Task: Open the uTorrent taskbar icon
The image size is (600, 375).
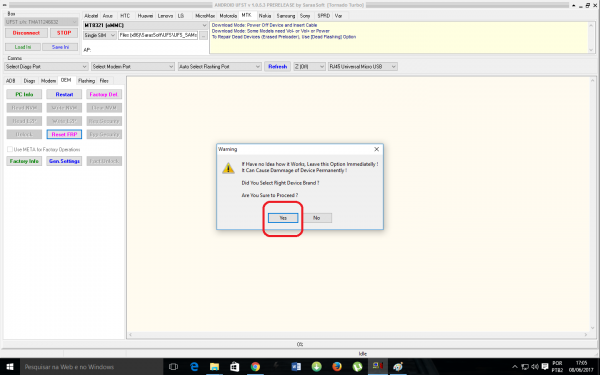Action: [357, 367]
